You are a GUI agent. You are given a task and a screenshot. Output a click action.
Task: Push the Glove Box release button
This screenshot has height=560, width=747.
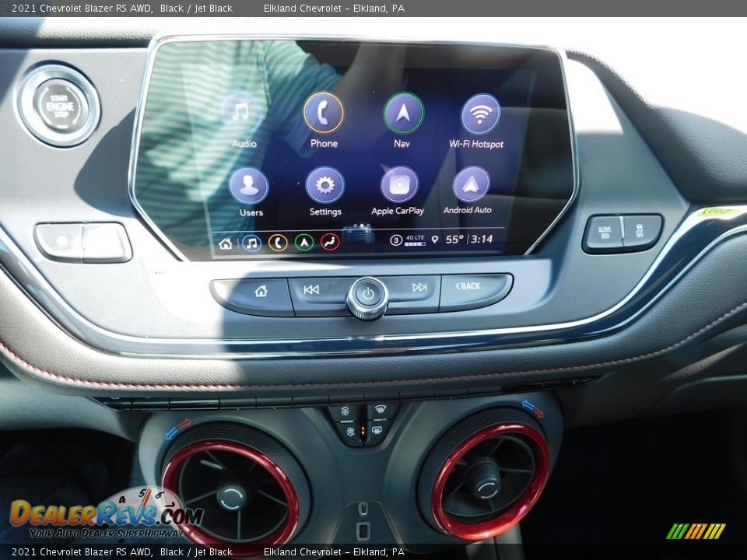point(604,233)
